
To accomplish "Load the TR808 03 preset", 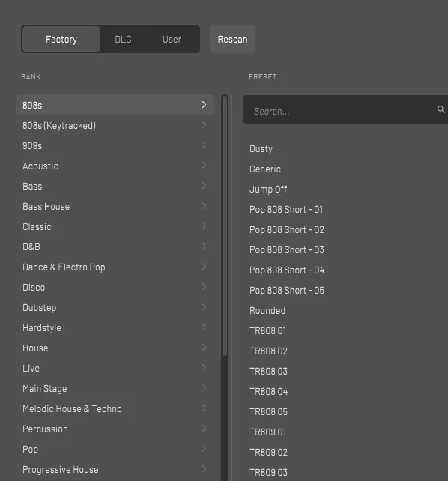I will point(268,372).
